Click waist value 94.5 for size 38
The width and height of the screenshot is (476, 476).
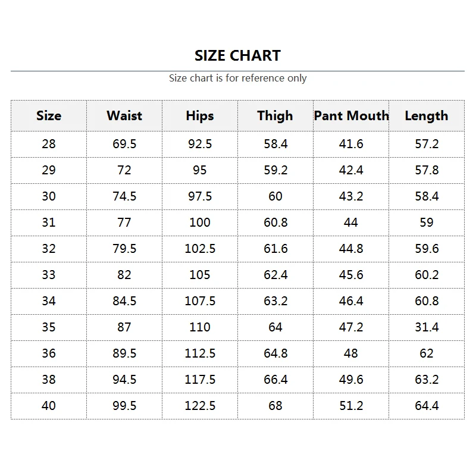(x=124, y=380)
